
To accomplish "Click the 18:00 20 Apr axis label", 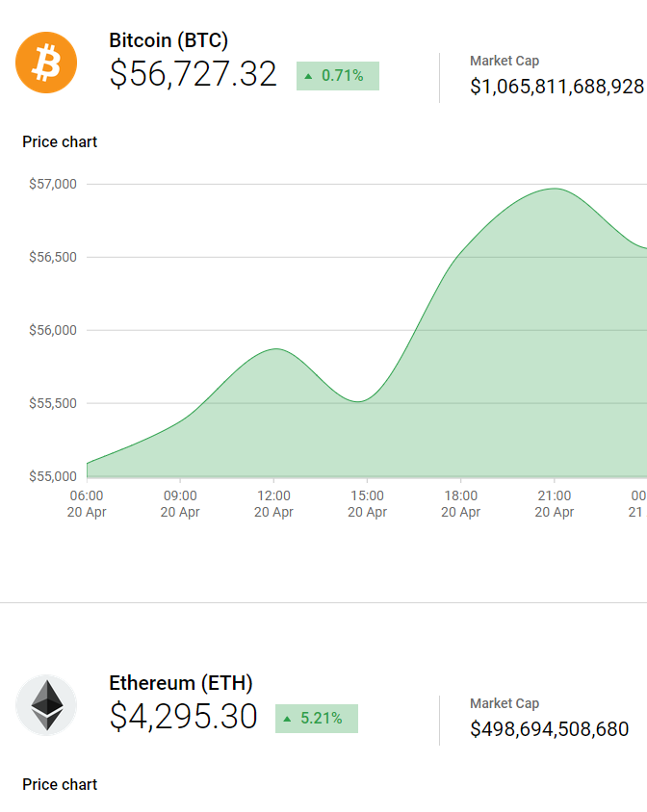I will [461, 504].
